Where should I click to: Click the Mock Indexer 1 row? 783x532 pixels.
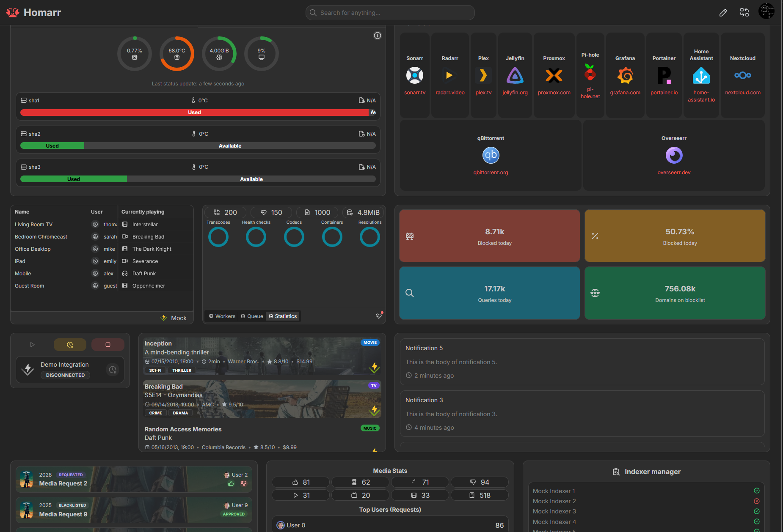(x=646, y=491)
